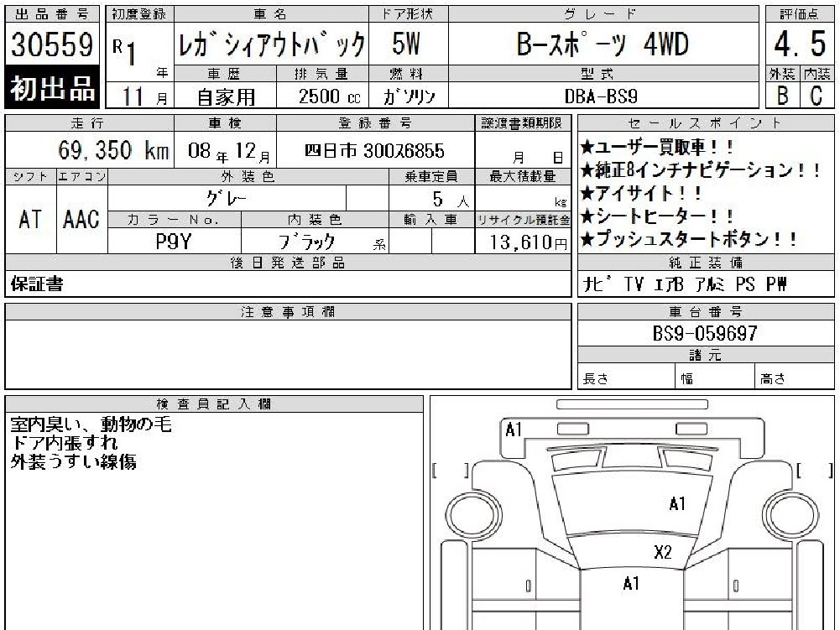Click the 保証書 entry
Viewport: 840px width, 630px height.
coord(37,284)
